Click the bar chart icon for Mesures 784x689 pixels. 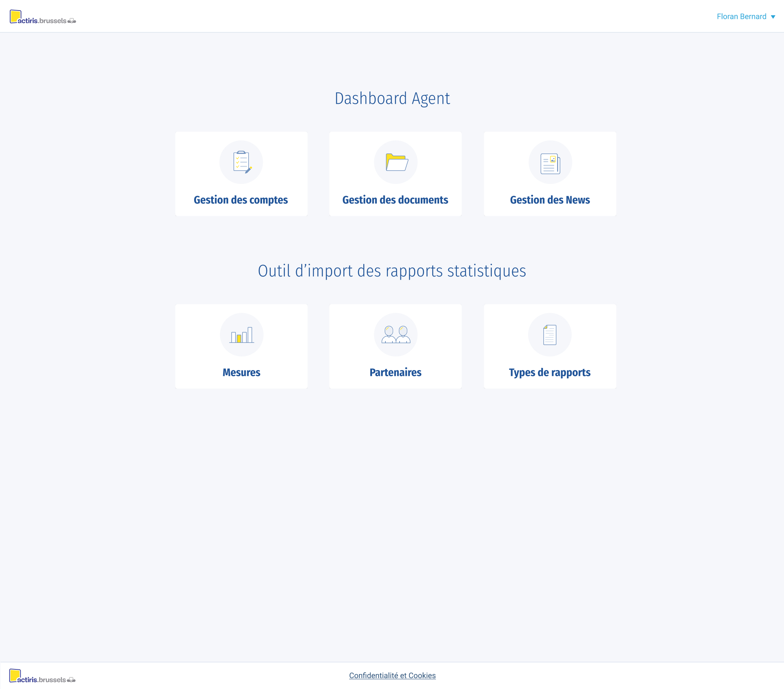tap(242, 335)
